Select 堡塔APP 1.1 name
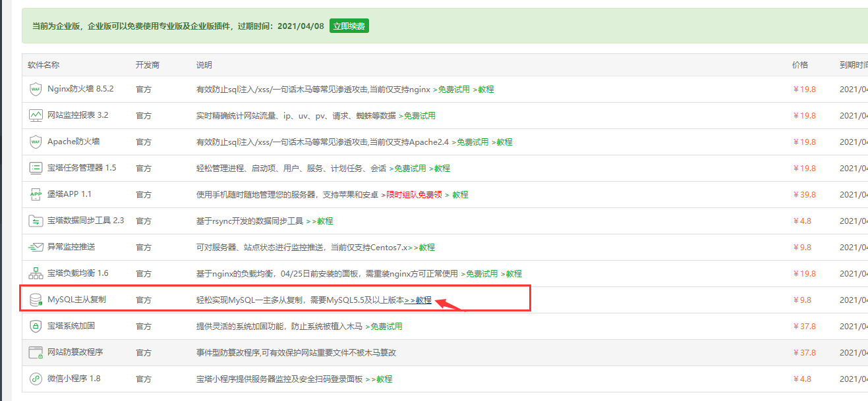 pos(69,194)
